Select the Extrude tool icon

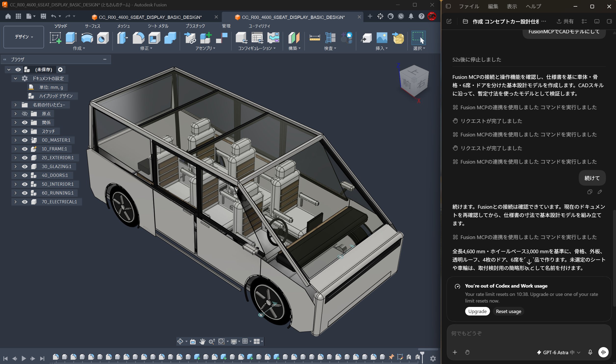pos(71,38)
